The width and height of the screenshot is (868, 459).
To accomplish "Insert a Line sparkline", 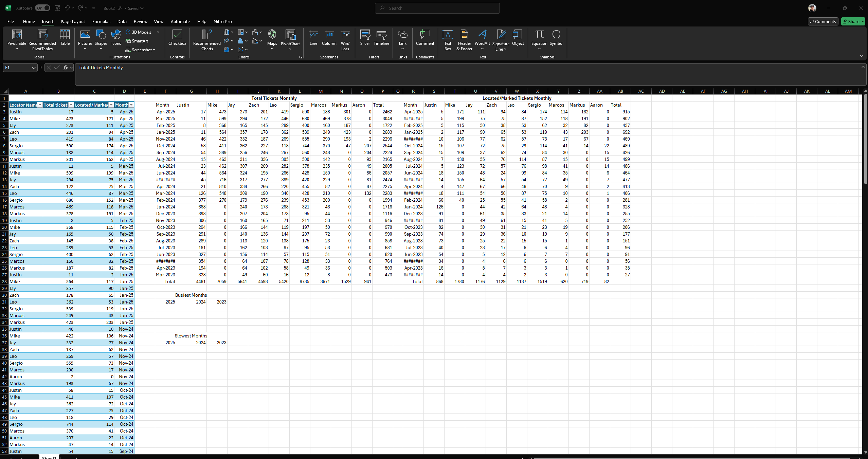I will click(x=313, y=38).
